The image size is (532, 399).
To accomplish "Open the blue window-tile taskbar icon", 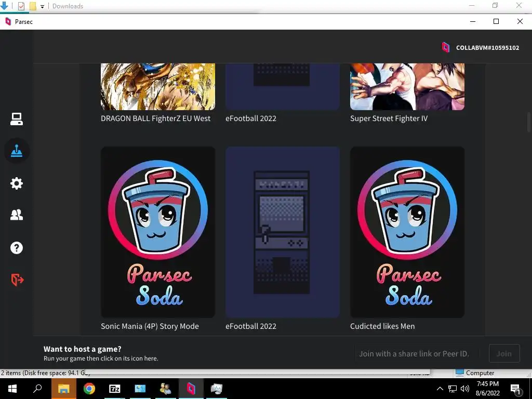I will [x=140, y=389].
